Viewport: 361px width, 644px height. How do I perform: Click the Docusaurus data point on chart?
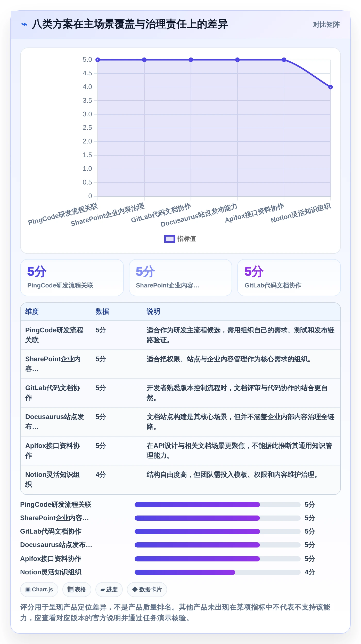[237, 60]
